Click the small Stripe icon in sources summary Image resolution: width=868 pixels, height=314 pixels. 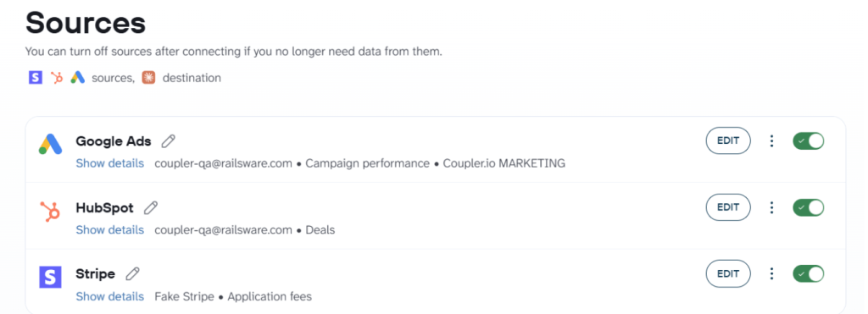[36, 78]
